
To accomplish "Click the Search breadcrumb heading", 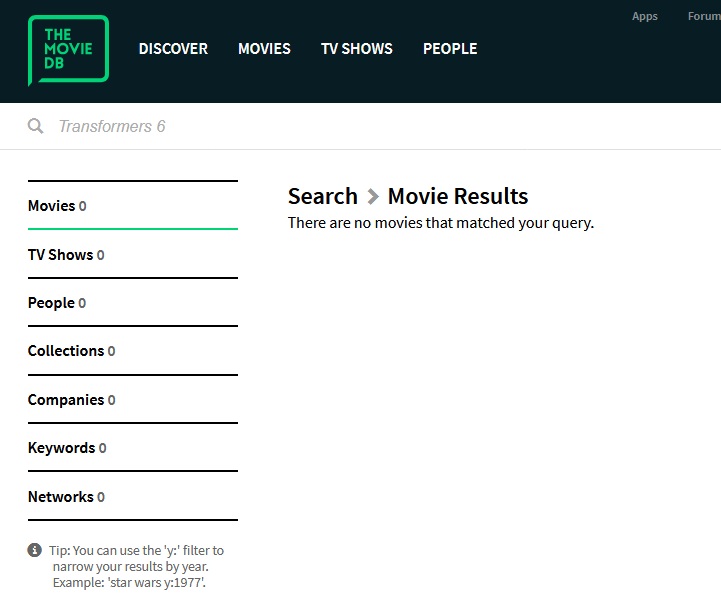I will [323, 196].
